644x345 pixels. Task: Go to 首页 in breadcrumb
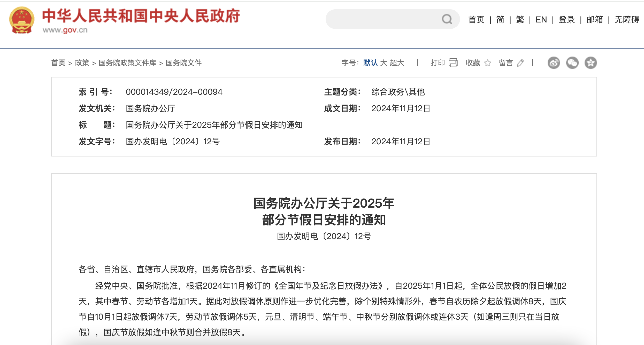coord(58,63)
